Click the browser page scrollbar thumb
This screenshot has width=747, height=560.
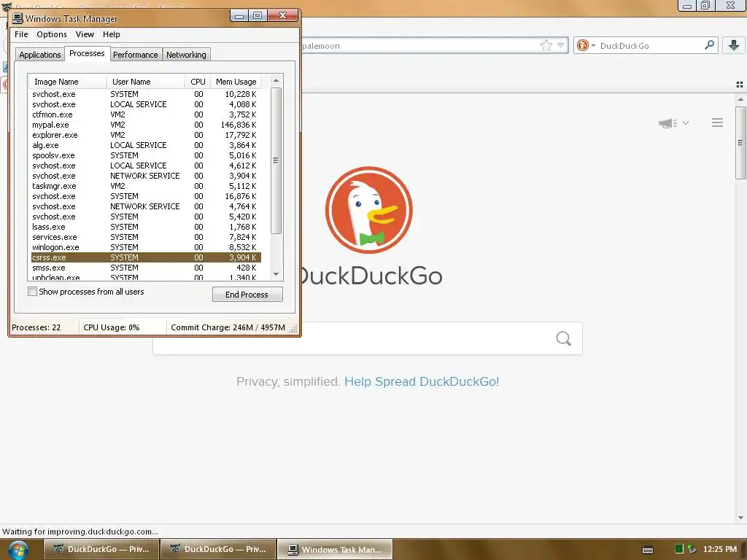pyautogui.click(x=740, y=142)
